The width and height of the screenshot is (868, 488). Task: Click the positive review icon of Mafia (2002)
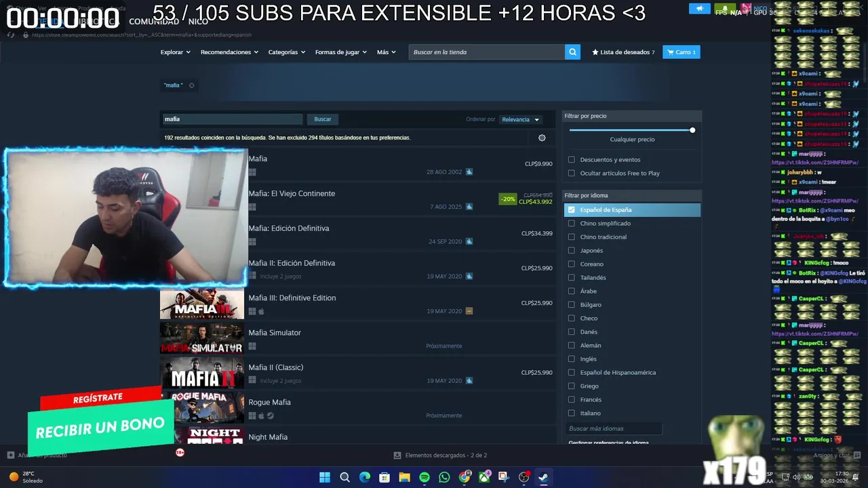[469, 172]
